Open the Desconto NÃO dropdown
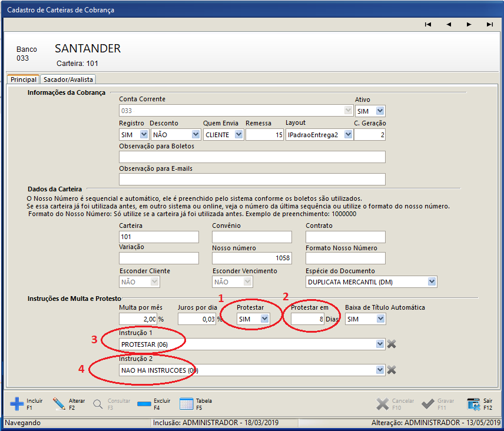Viewport: 504px width, 431px height. pos(195,134)
